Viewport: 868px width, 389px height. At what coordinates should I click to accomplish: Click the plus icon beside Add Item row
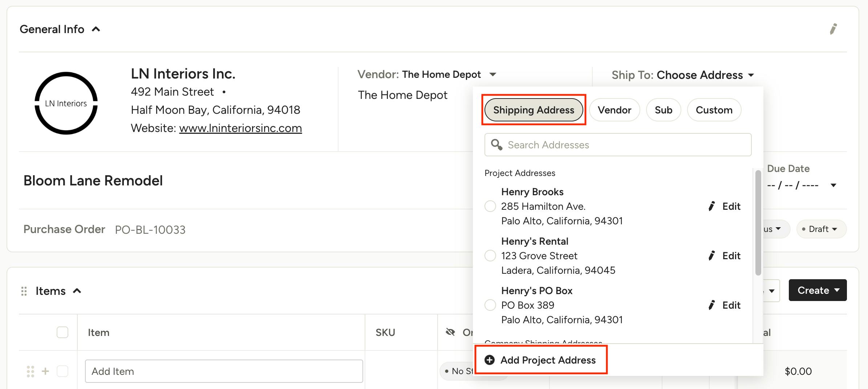45,371
